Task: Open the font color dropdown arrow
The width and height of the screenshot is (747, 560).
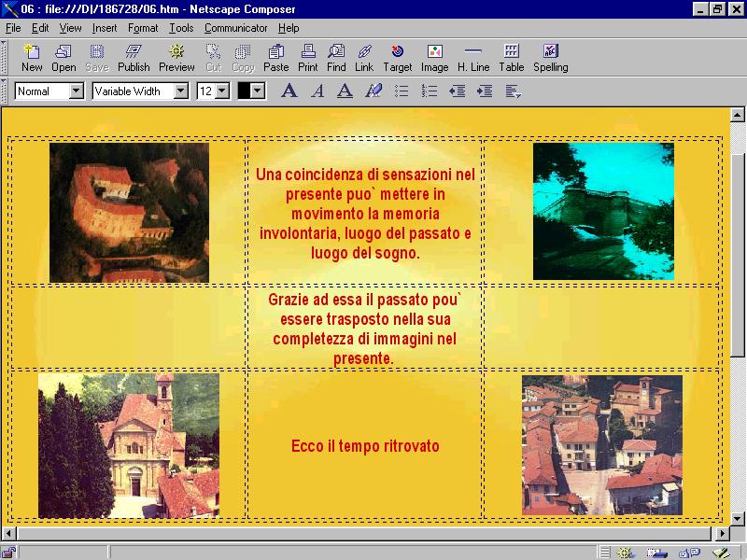Action: pos(258,91)
